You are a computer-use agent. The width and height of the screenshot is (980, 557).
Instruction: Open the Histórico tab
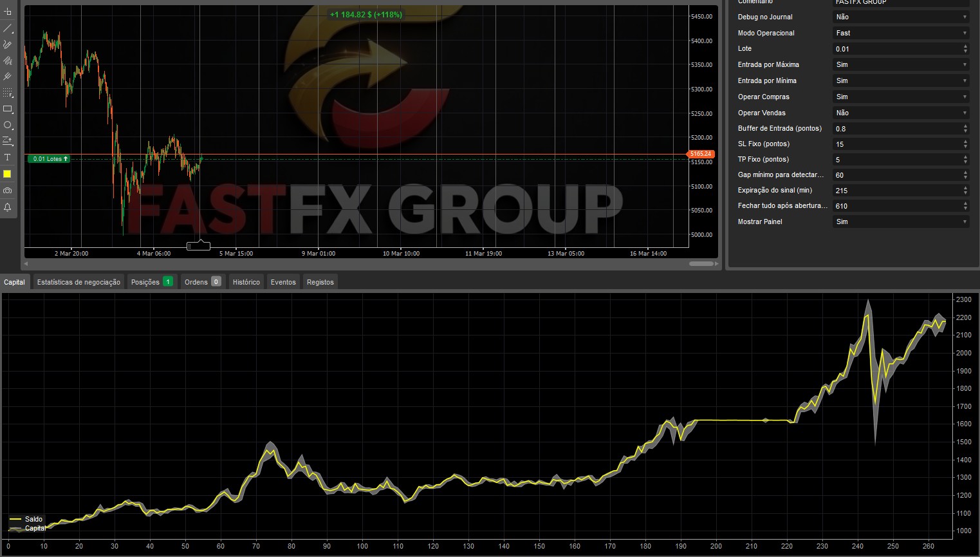click(246, 281)
